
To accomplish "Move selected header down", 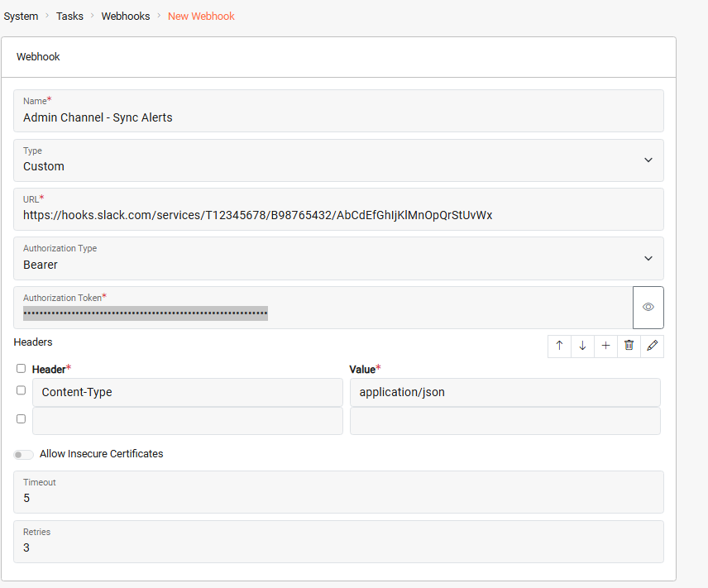I will (x=582, y=346).
